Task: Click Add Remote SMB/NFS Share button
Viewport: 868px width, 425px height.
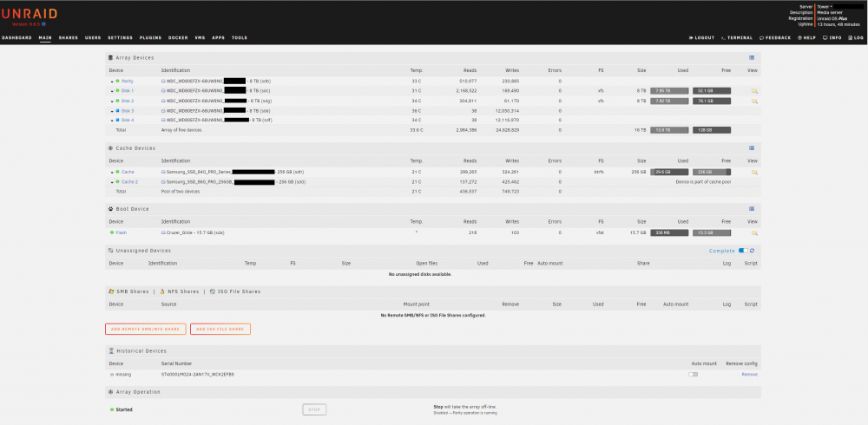Action: coord(146,330)
